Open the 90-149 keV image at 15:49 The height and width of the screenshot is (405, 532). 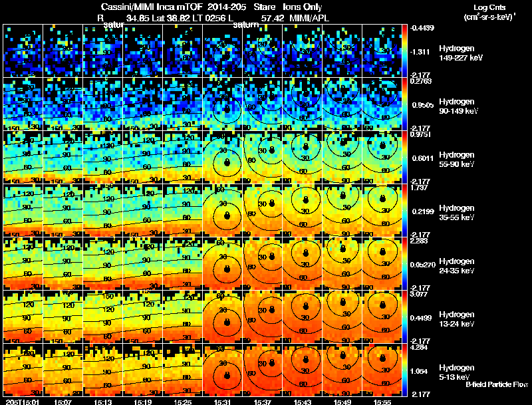(342, 104)
